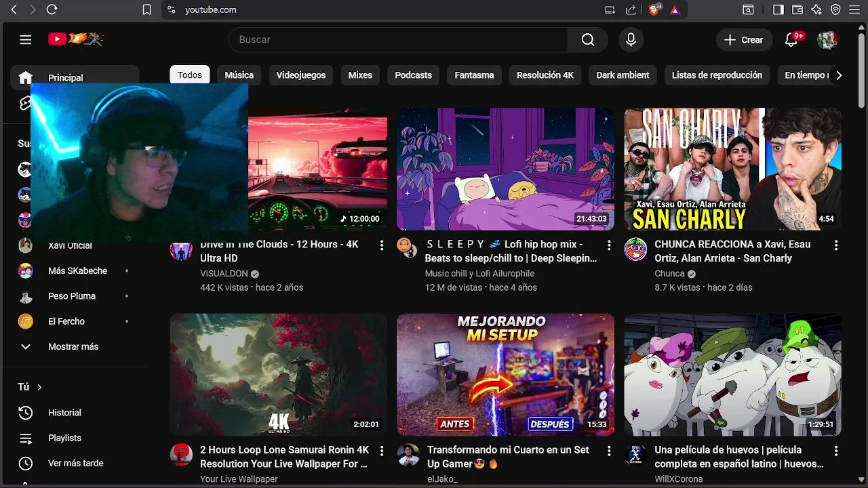The image size is (868, 488).
Task: Open the SLEEPY Lofi sleeping thumbnail
Action: point(506,169)
